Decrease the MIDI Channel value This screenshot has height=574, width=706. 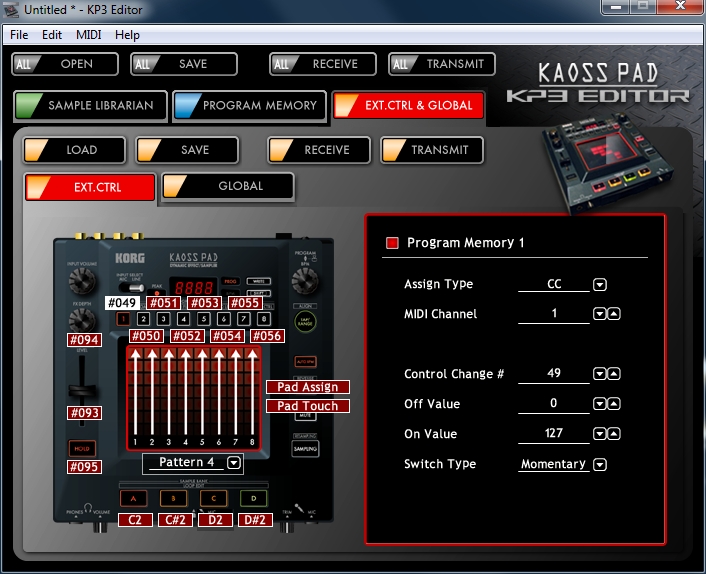[x=599, y=314]
